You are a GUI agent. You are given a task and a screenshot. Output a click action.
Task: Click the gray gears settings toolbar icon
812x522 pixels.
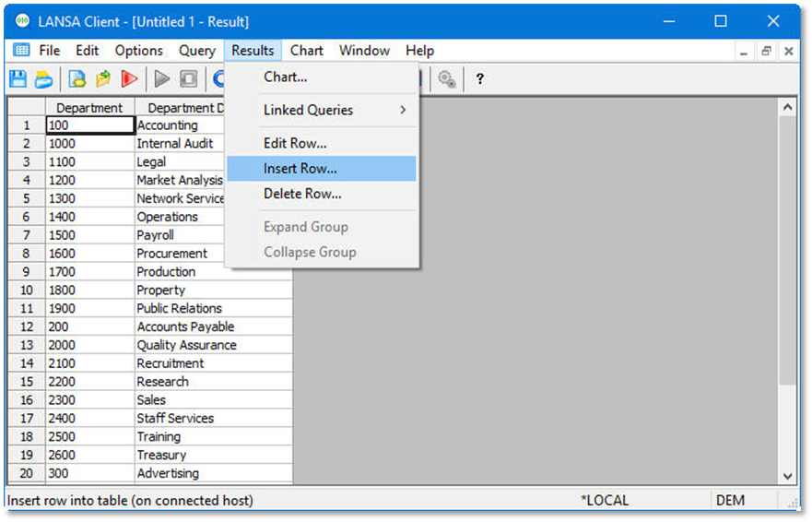pyautogui.click(x=446, y=78)
